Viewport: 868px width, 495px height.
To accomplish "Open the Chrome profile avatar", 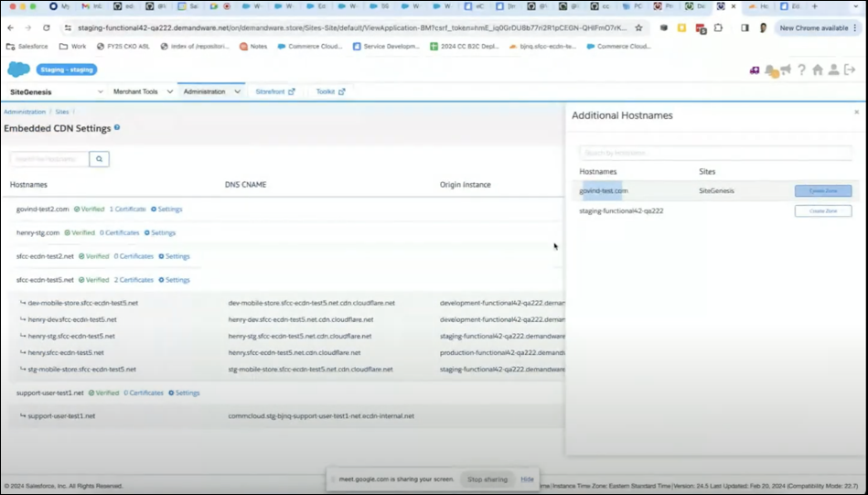I will pyautogui.click(x=763, y=27).
